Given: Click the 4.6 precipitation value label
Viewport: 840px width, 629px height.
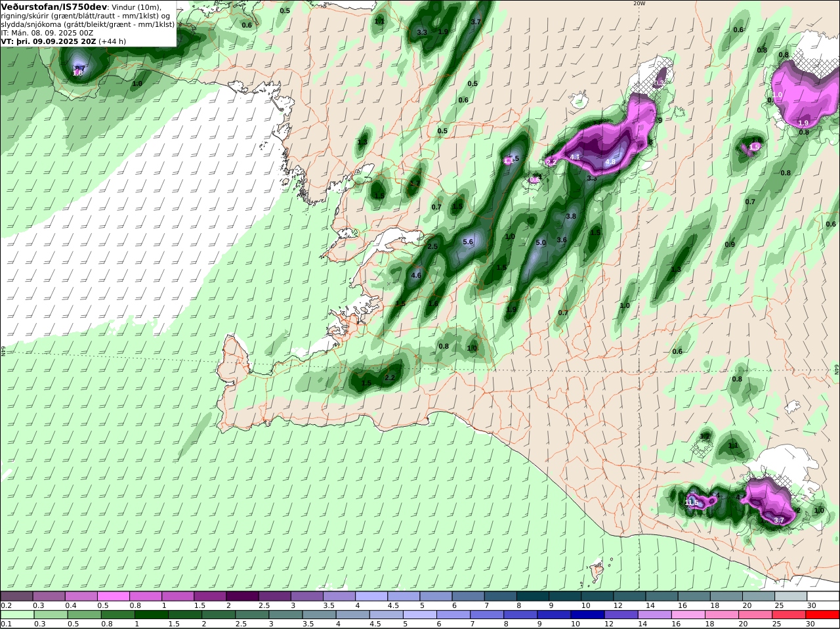Looking at the screenshot, I should (416, 276).
